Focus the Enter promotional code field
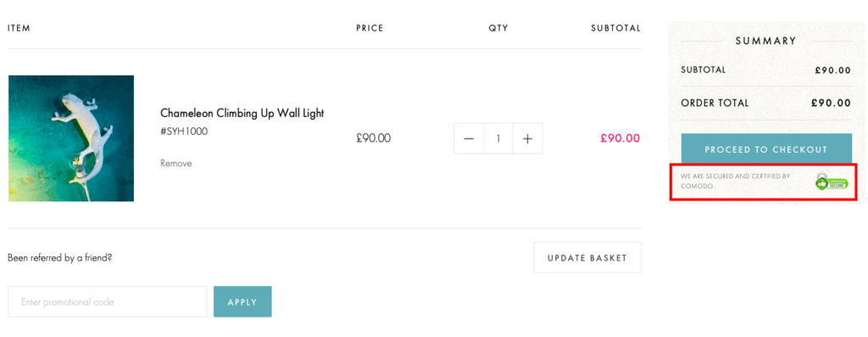This screenshot has width=868, height=337. (x=108, y=302)
